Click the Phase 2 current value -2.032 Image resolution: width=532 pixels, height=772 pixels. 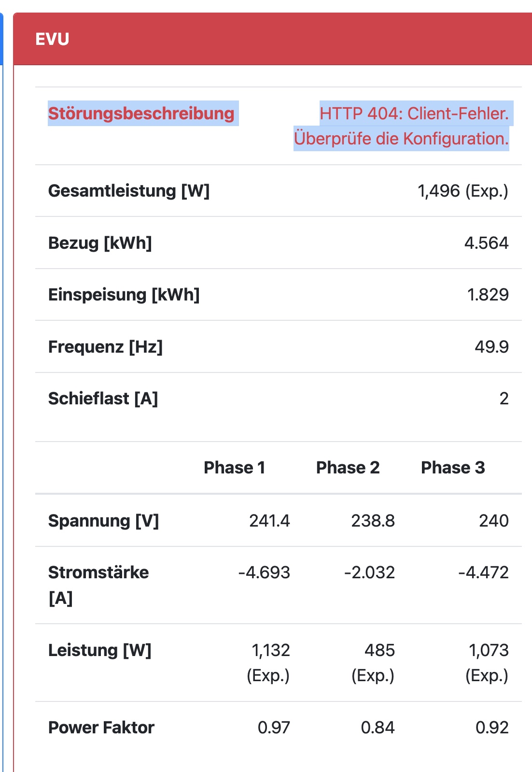pos(369,572)
